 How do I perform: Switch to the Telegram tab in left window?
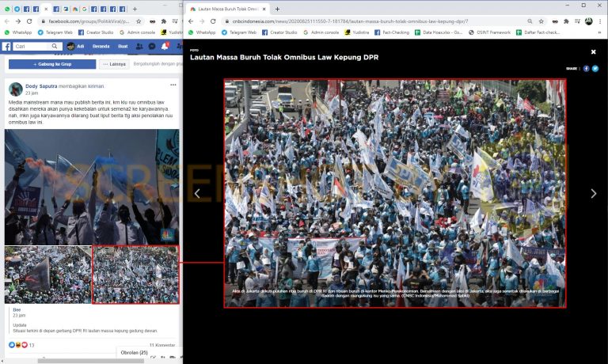tap(17, 9)
